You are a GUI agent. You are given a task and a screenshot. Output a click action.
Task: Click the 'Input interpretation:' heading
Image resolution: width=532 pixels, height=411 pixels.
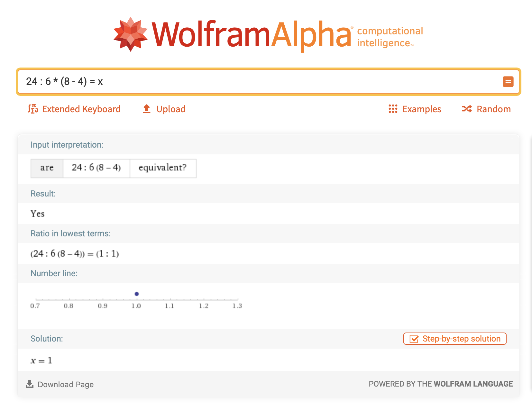[x=67, y=145]
